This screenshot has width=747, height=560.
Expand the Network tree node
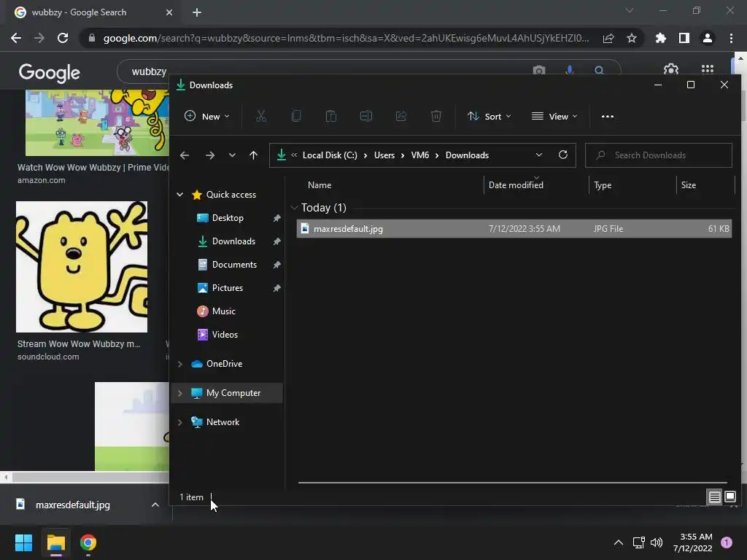click(179, 422)
